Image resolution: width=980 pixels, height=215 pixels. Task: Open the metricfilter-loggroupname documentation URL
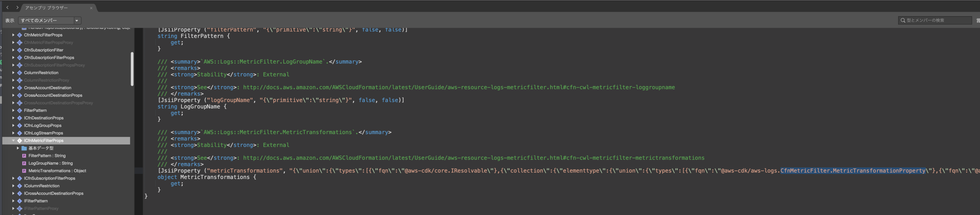pos(459,87)
